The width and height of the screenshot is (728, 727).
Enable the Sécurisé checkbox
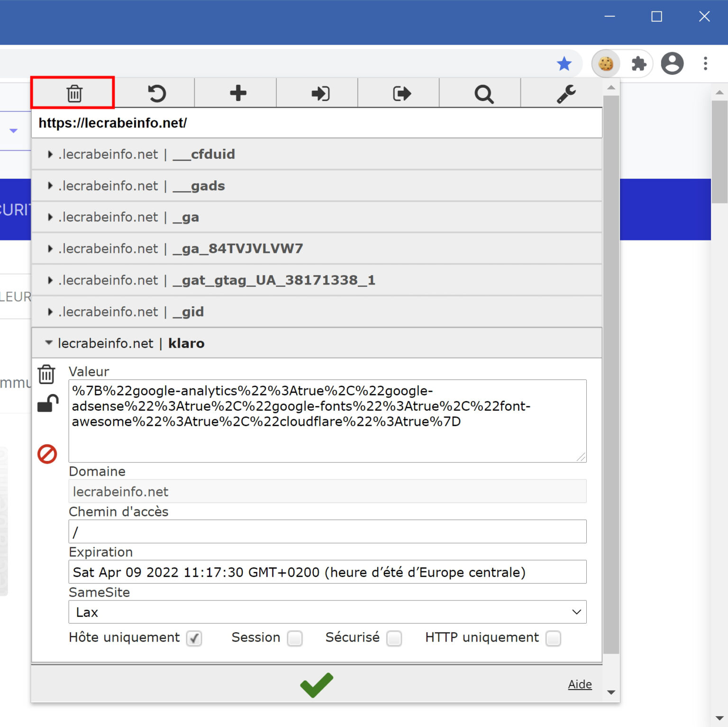394,638
